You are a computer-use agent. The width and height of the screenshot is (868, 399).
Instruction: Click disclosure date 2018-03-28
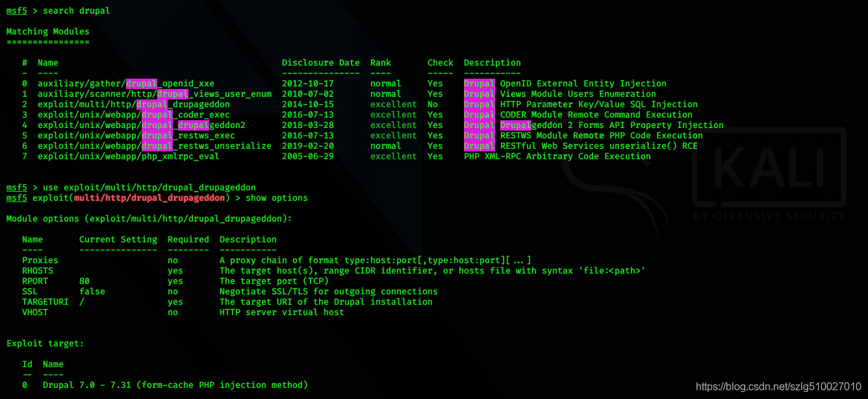308,125
